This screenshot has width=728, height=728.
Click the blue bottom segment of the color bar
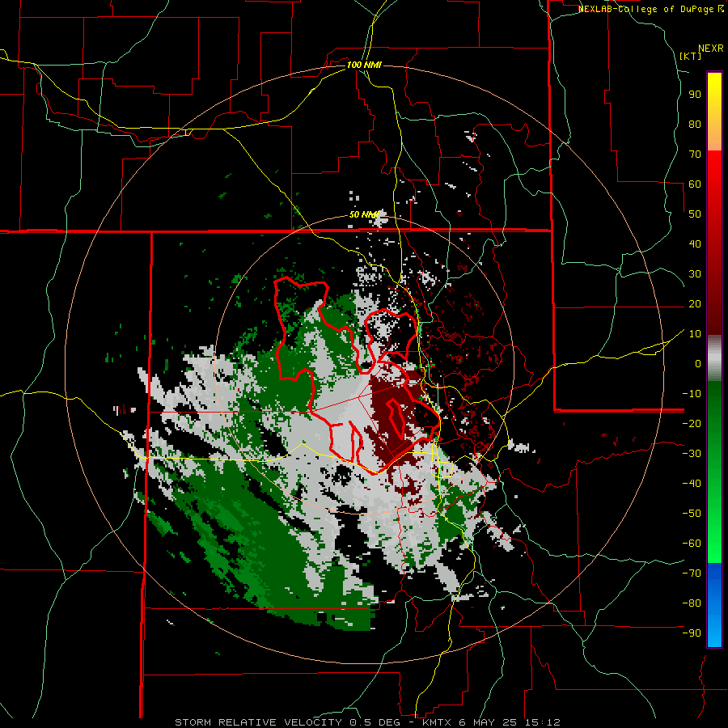(714, 605)
